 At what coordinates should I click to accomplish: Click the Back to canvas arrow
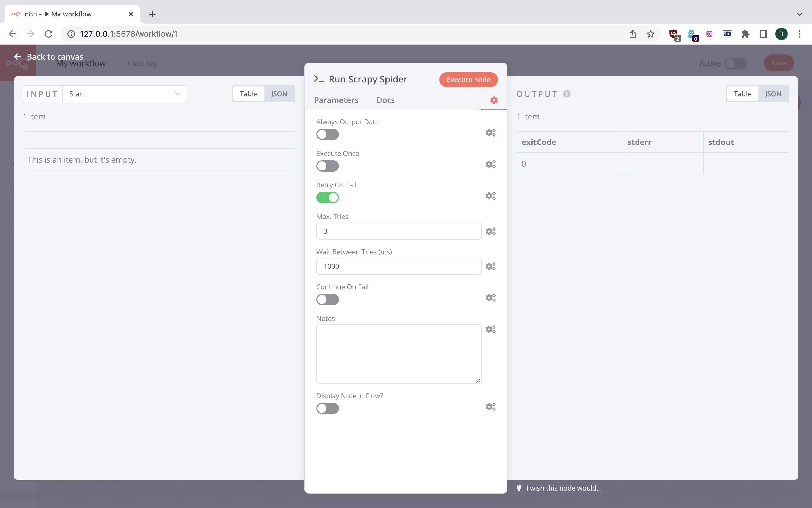[x=17, y=57]
